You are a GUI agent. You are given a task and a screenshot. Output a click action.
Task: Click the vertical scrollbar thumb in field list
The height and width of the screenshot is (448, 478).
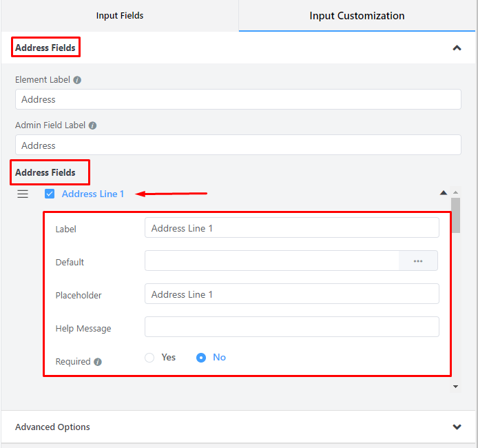[x=455, y=214]
